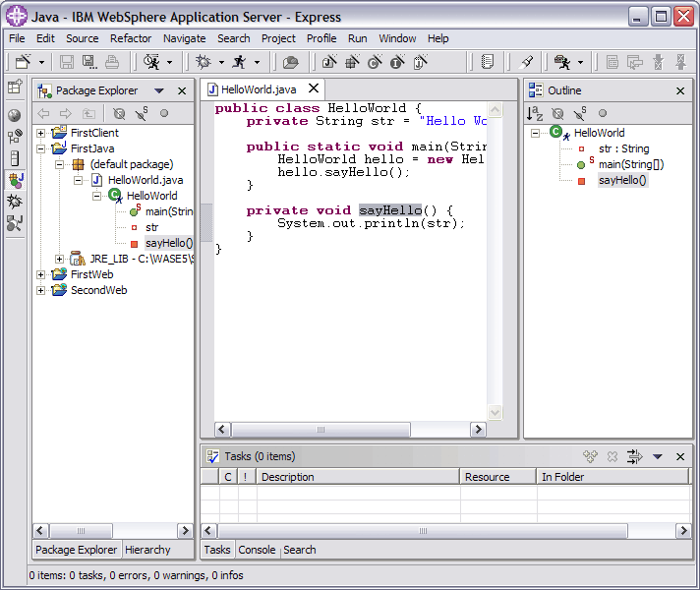Open the Tasks view menu dropdown arrow
The image size is (700, 590).
click(x=658, y=456)
